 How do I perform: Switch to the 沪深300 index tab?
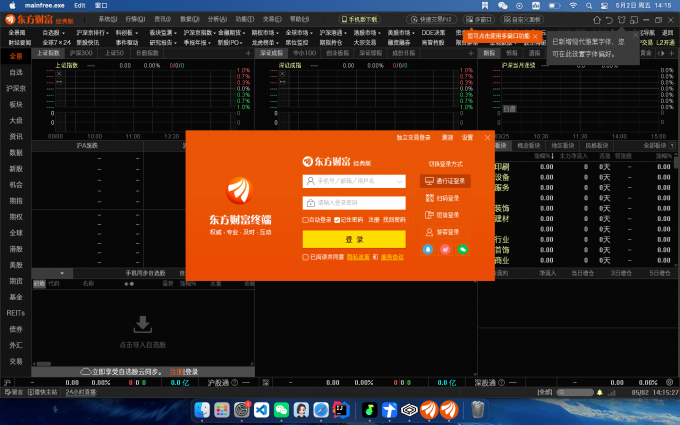click(81, 53)
